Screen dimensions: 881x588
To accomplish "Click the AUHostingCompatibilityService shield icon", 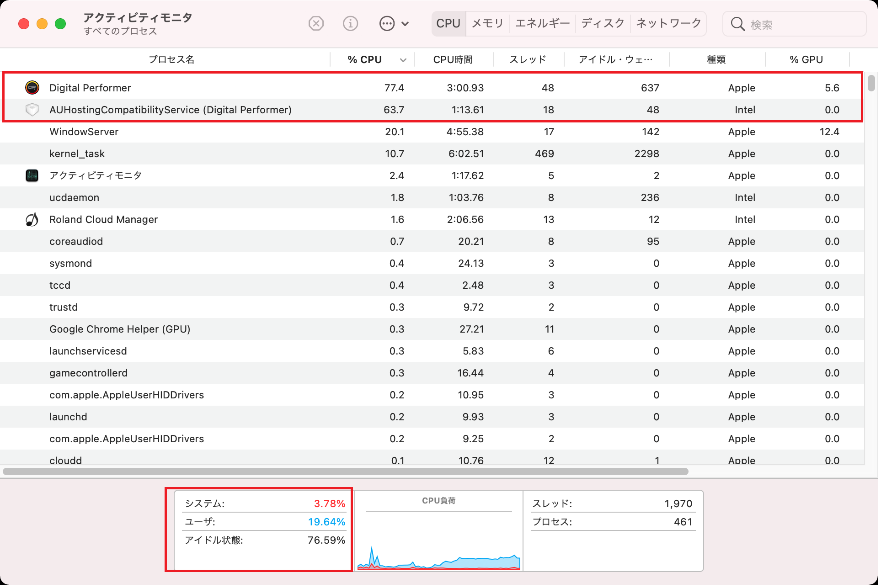I will [x=32, y=110].
